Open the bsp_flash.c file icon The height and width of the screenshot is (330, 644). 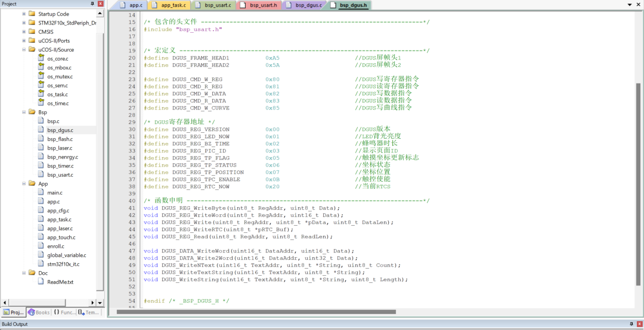(x=41, y=139)
